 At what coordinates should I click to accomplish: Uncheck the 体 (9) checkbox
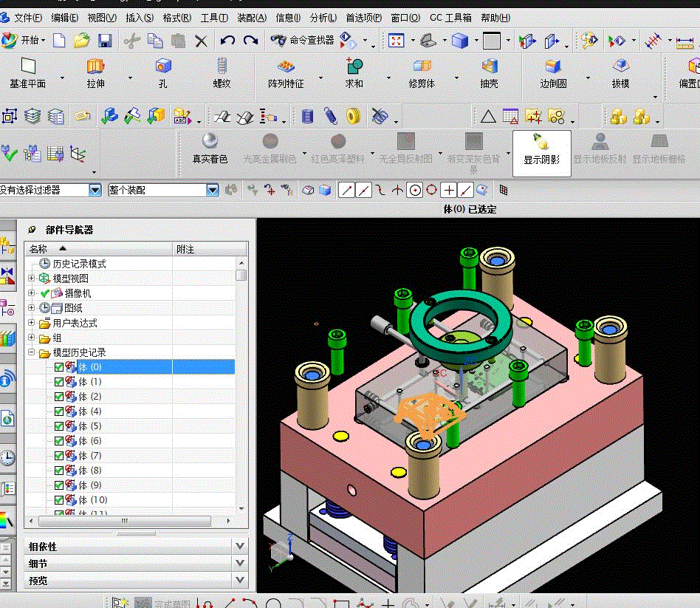(x=59, y=485)
